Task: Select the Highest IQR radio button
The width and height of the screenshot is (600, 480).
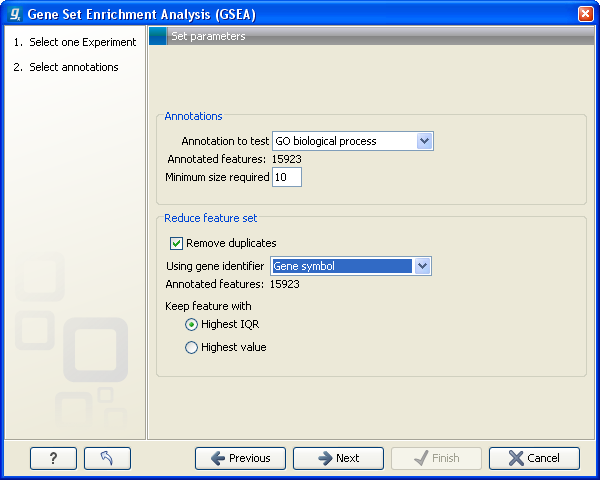Action: coord(191,325)
